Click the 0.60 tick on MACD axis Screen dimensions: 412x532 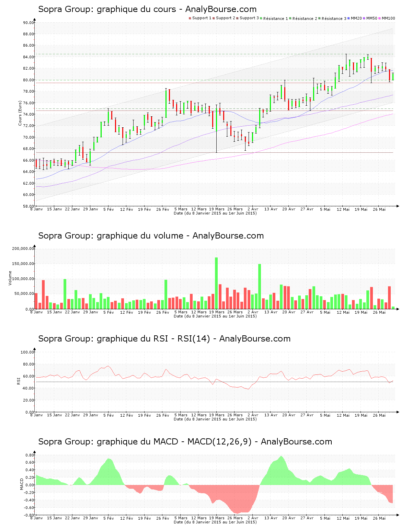pyautogui.click(x=30, y=462)
